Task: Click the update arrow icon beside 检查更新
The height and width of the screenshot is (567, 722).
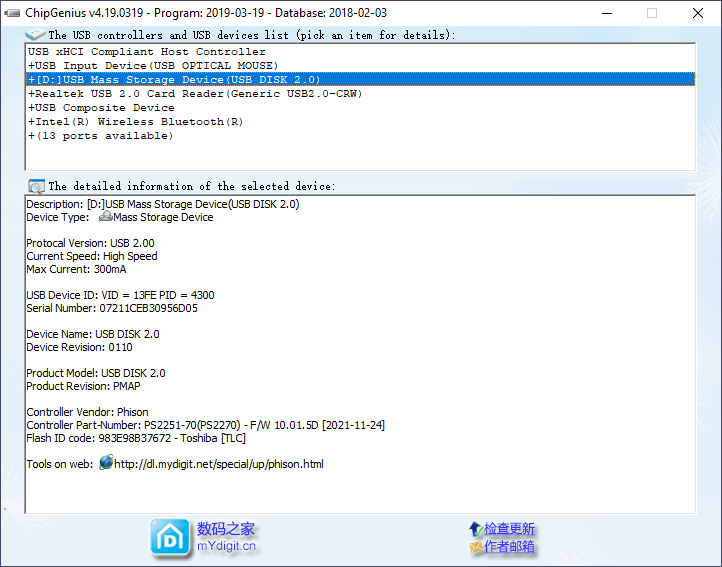Action: (476, 529)
